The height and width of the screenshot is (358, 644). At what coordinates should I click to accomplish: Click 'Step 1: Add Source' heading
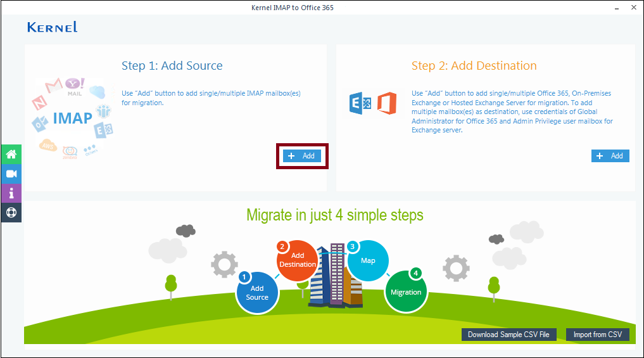coord(172,66)
